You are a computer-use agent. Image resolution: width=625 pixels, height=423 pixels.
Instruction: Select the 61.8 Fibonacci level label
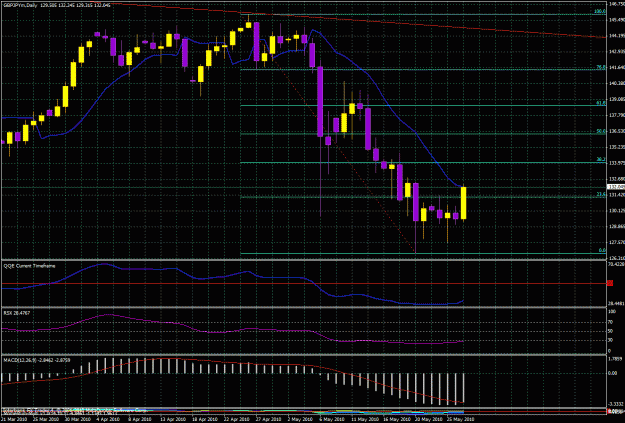point(601,103)
